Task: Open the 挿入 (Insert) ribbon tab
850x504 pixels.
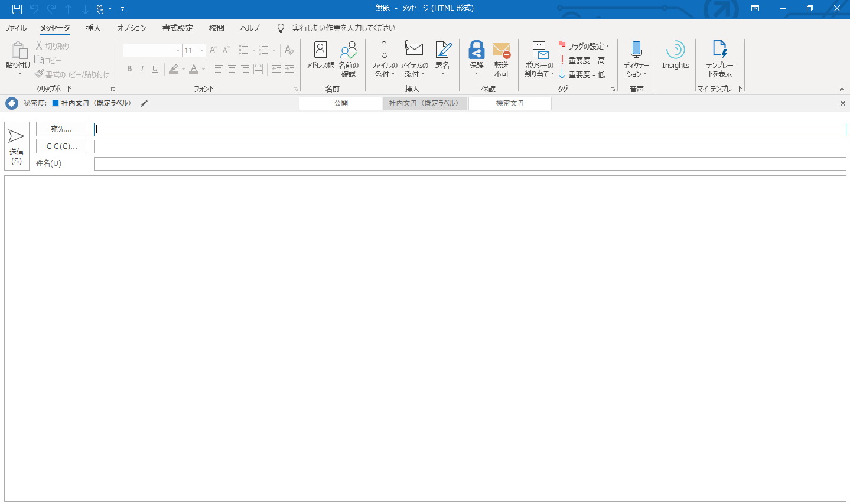Action: (x=93, y=28)
